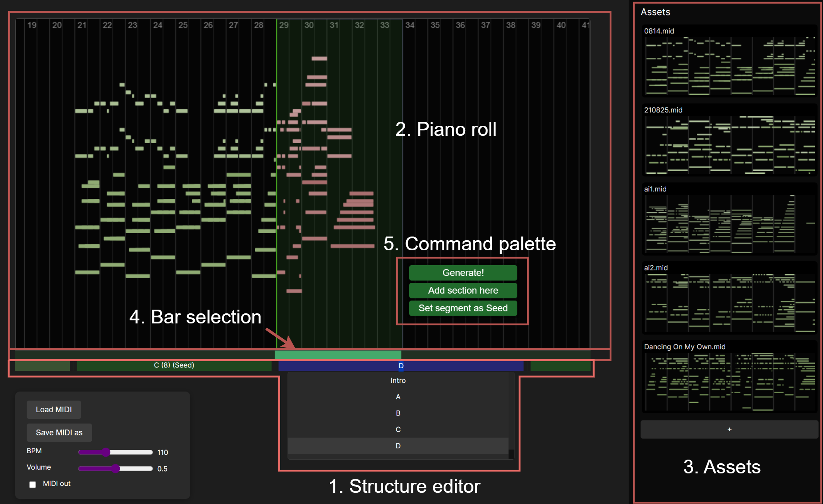The image size is (823, 504).
Task: Click the ai1.mid asset thumbnail
Action: point(729,224)
